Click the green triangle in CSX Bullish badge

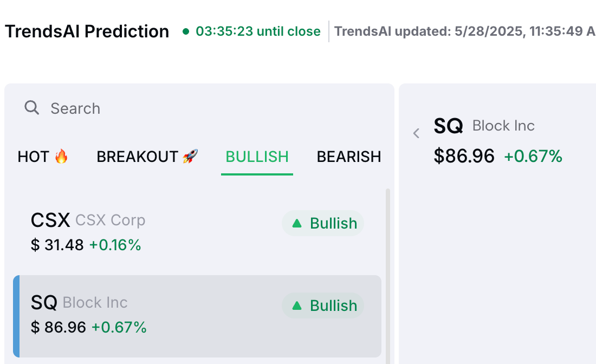point(297,223)
